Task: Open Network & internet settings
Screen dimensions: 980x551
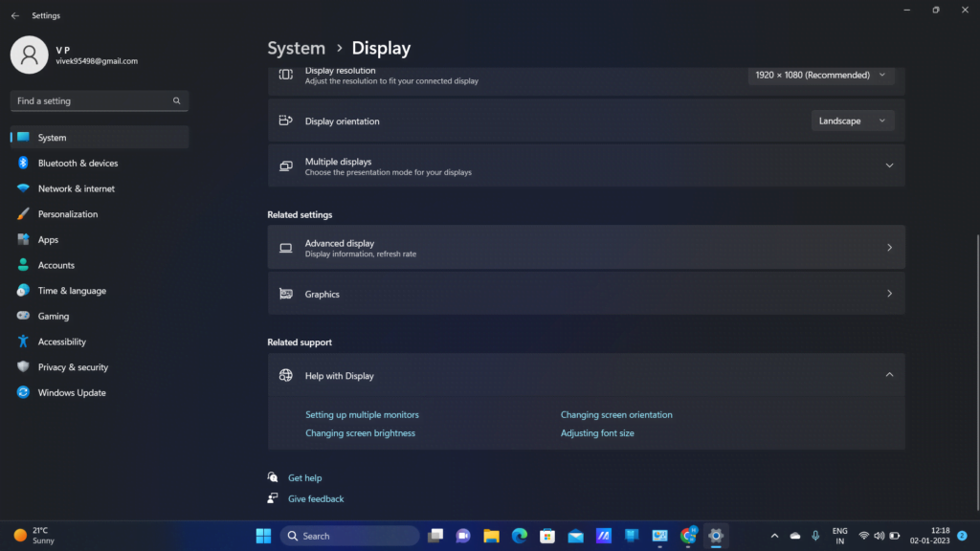Action: click(x=100, y=188)
